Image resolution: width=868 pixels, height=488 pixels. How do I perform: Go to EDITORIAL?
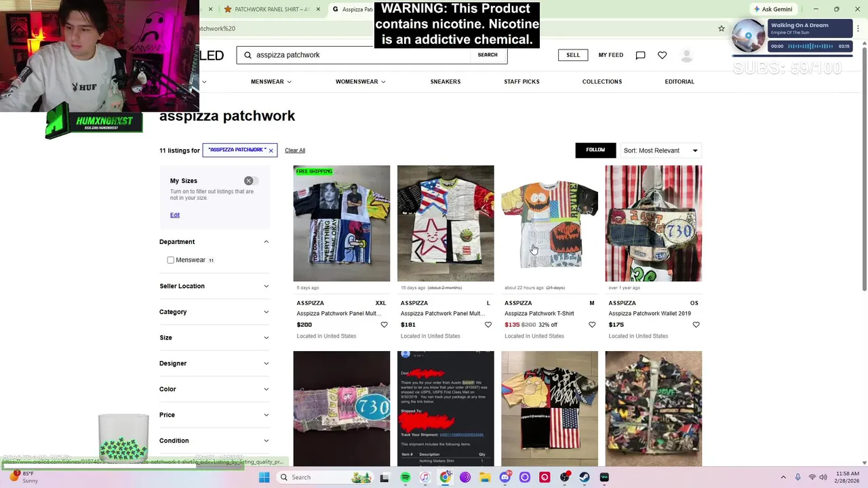click(x=679, y=81)
